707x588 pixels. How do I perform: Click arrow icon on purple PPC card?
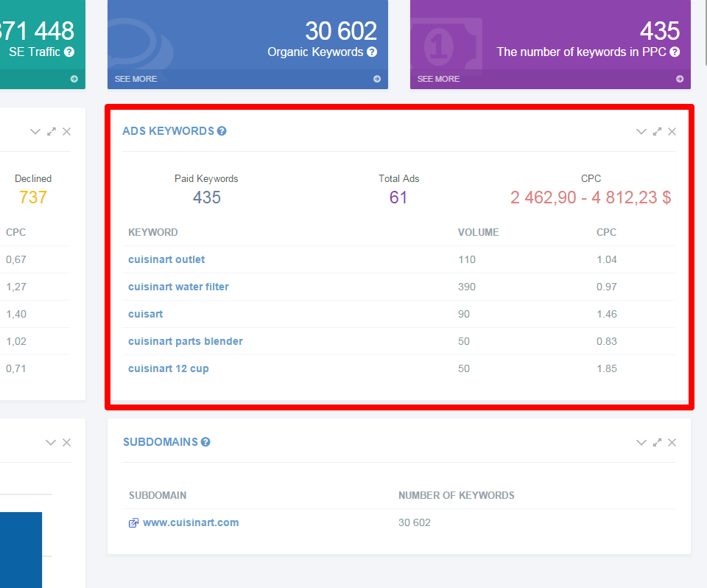coord(680,79)
